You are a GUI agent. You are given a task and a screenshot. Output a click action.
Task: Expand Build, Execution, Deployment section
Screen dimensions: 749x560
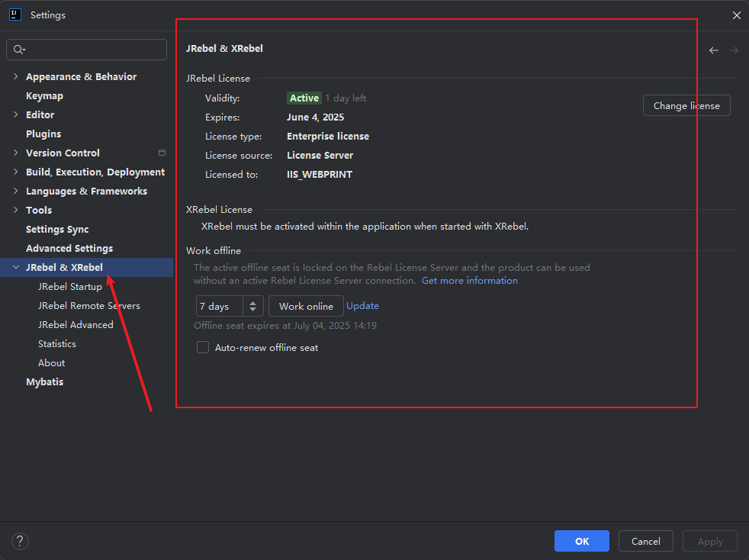click(x=16, y=172)
